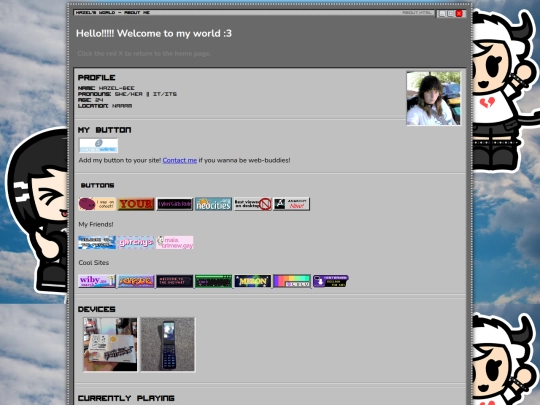Click the 'MY BUTTON' heading
Image resolution: width=540 pixels, height=405 pixels.
coord(104,130)
